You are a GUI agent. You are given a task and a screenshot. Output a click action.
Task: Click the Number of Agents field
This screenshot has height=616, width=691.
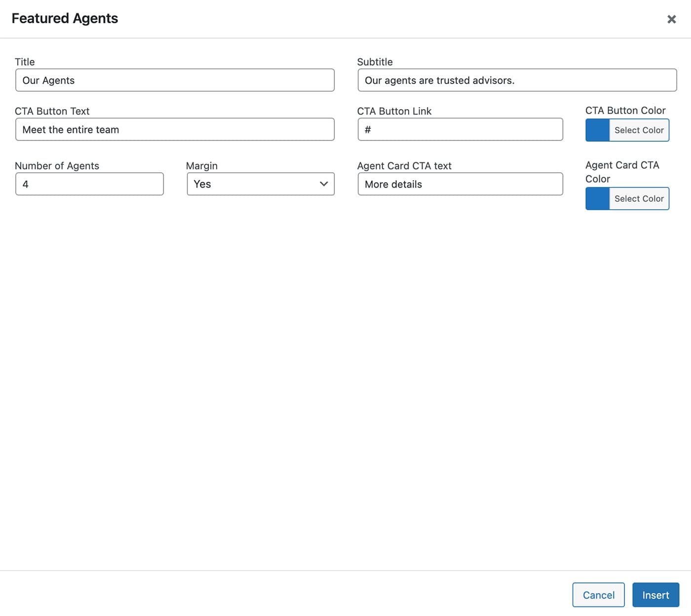click(x=89, y=184)
